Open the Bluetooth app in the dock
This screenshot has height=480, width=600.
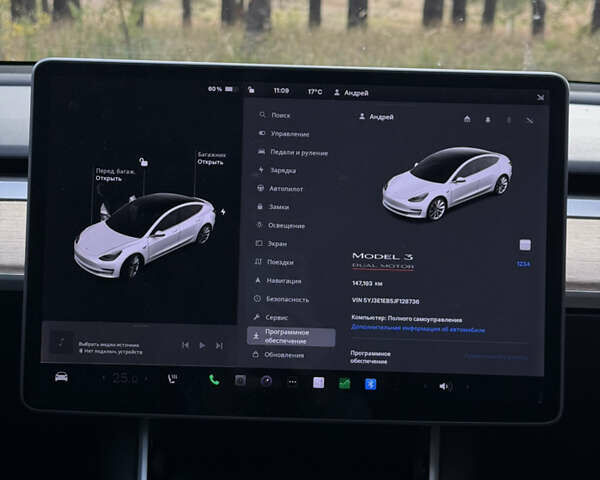click(370, 384)
